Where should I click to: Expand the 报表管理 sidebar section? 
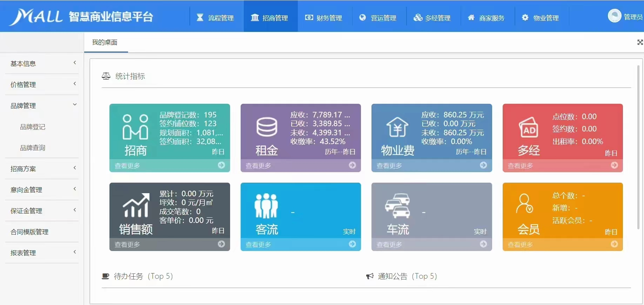click(42, 253)
